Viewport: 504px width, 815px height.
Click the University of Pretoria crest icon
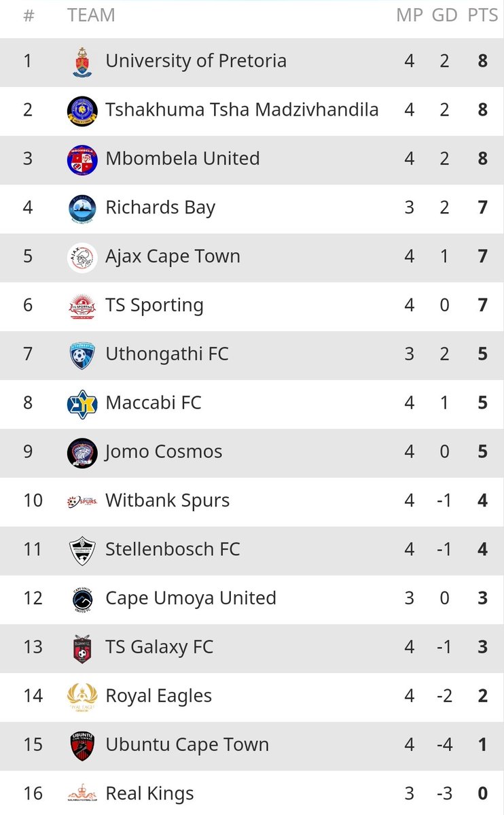tap(82, 62)
